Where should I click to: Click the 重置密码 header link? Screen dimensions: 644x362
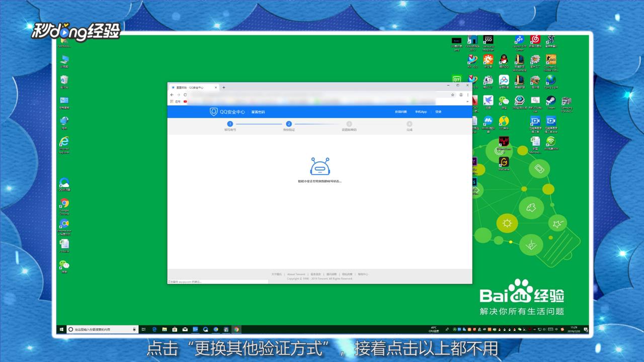click(258, 112)
